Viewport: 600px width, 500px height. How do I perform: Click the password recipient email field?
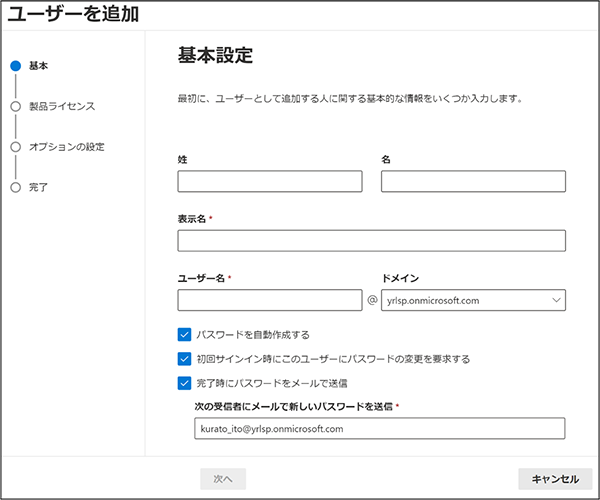(380, 428)
